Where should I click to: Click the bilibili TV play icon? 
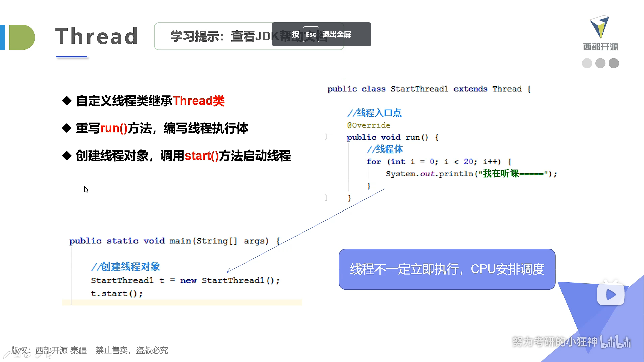point(610,294)
